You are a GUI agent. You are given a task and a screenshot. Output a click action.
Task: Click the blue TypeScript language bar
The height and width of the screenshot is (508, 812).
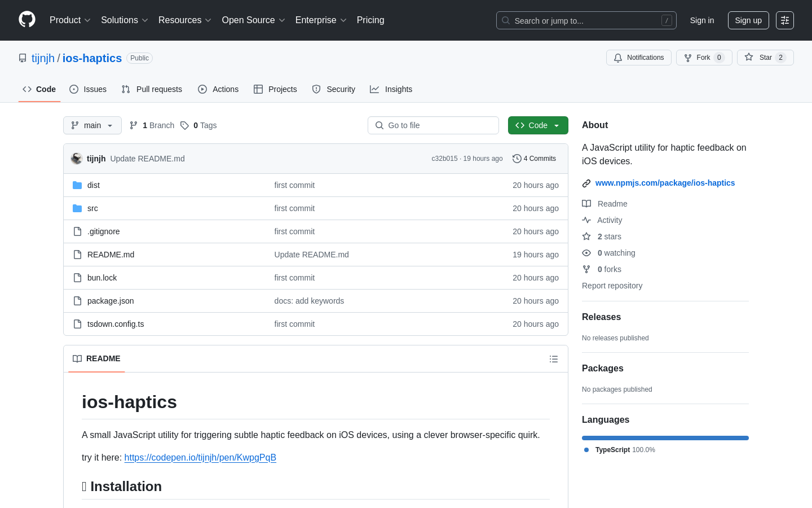pyautogui.click(x=665, y=438)
